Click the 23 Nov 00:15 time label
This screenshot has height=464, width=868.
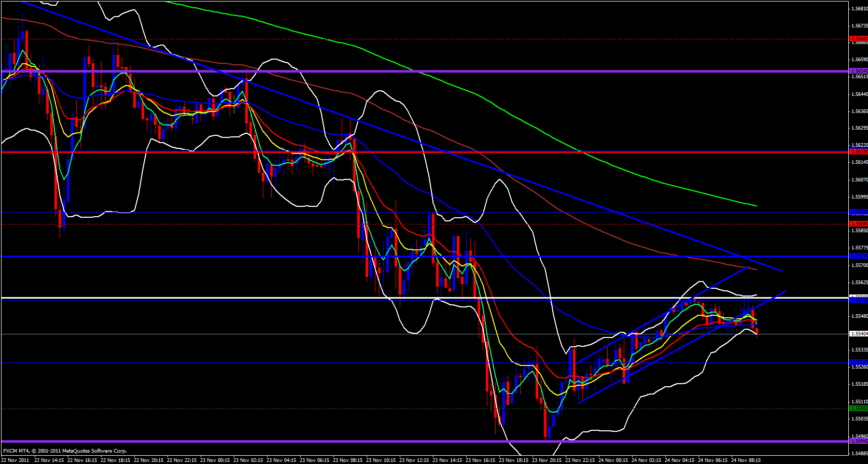click(217, 460)
